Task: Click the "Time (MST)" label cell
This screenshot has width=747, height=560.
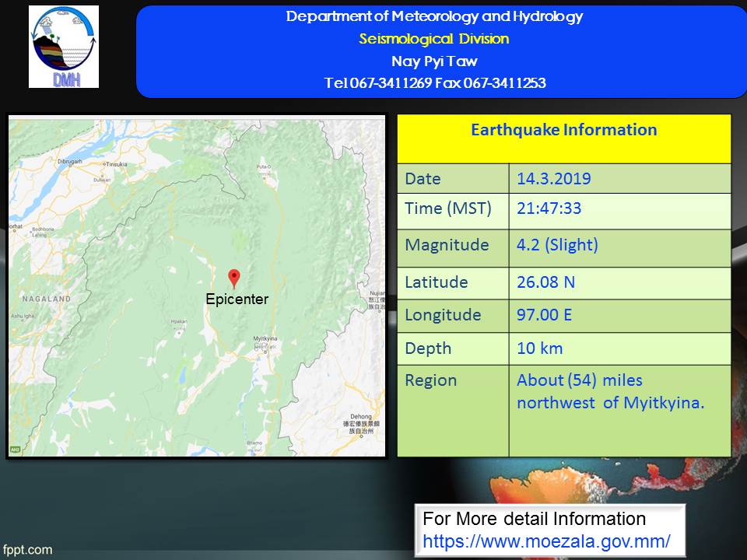Action: pyautogui.click(x=453, y=211)
